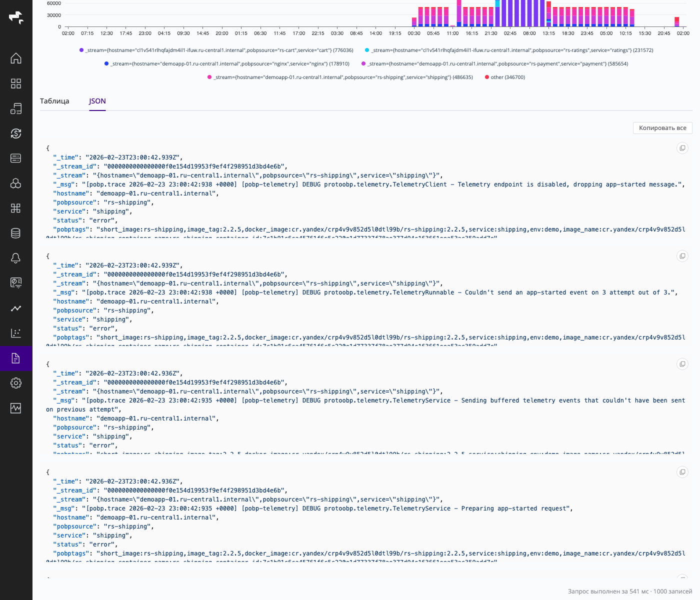Switch to the JSON tab
This screenshot has width=700, height=600.
[97, 101]
